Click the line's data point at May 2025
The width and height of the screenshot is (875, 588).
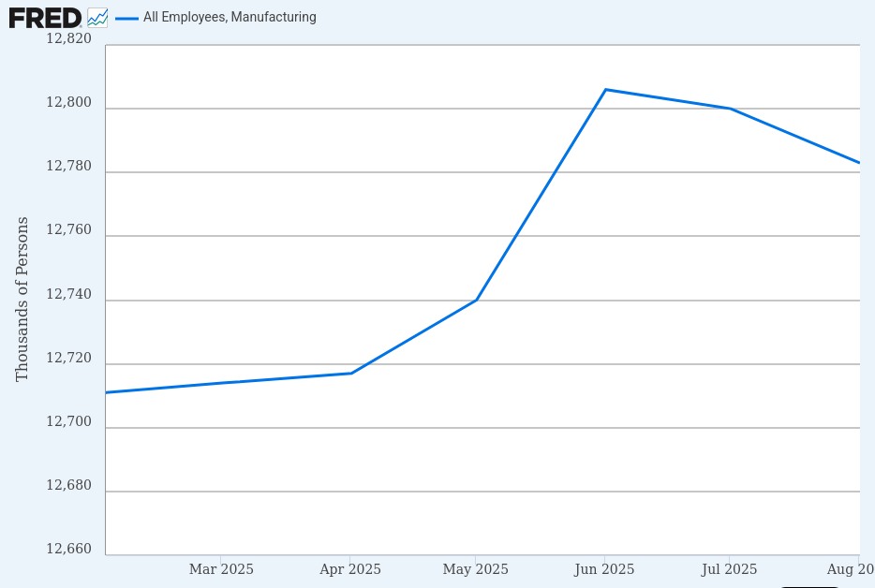point(476,301)
